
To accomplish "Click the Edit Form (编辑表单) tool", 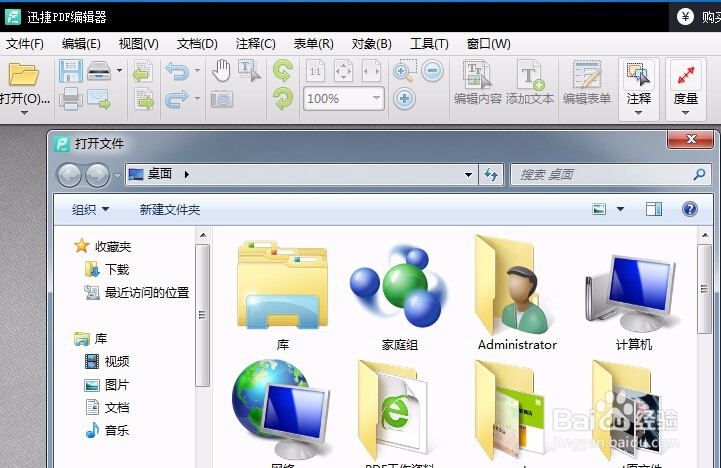I will tap(587, 83).
